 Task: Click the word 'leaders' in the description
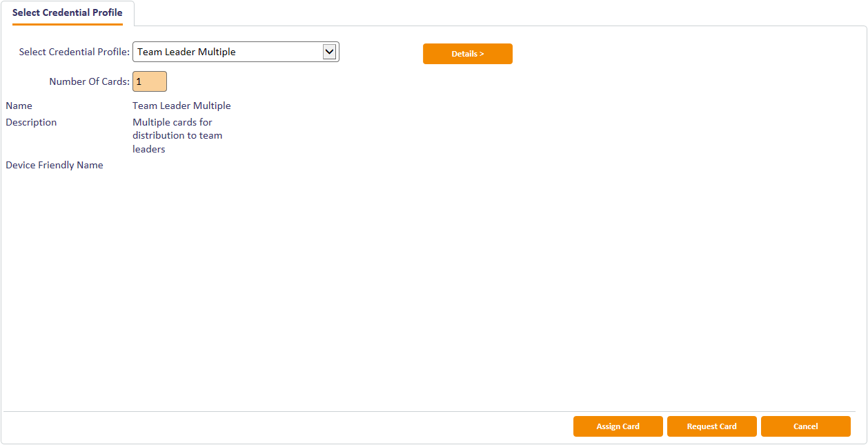(x=149, y=149)
